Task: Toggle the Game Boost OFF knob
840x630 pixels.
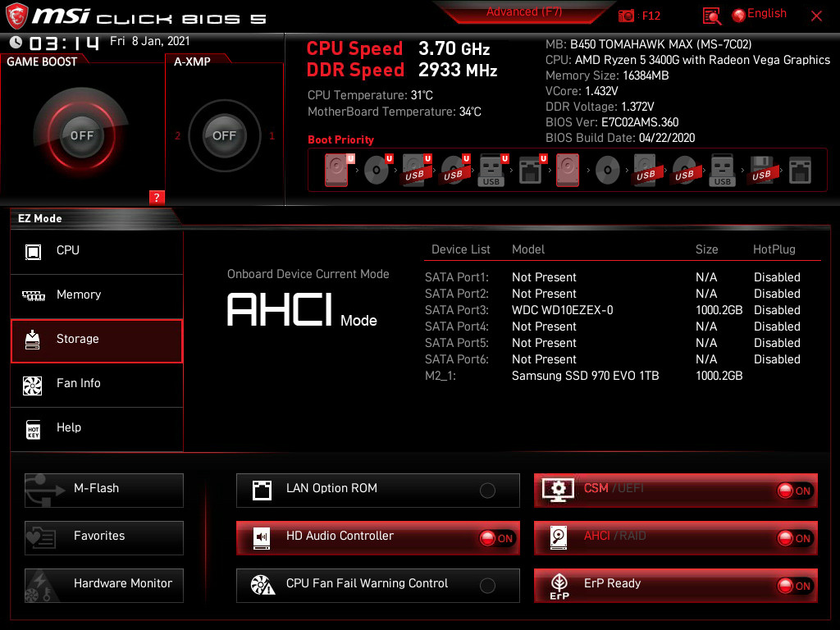Action: [81, 135]
